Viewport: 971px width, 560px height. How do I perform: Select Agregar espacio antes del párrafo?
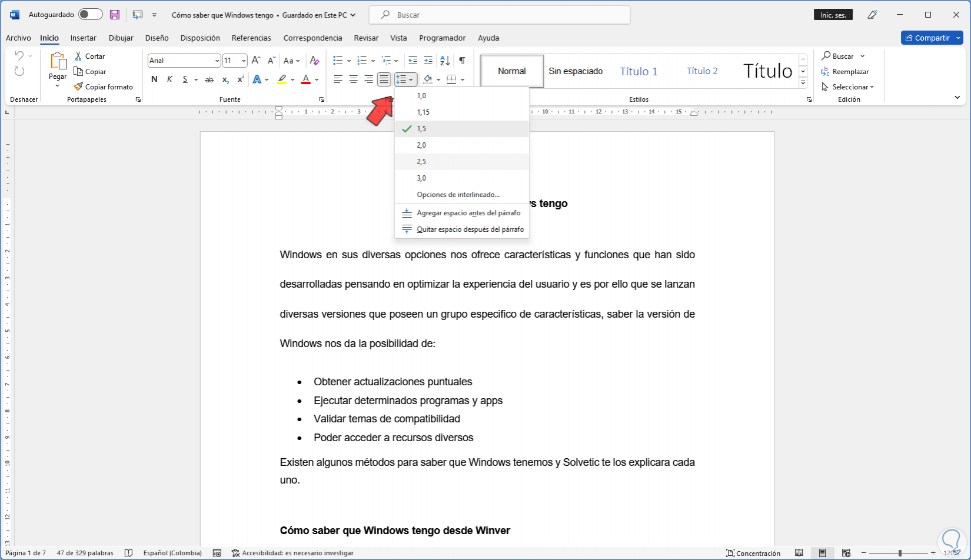(462, 213)
